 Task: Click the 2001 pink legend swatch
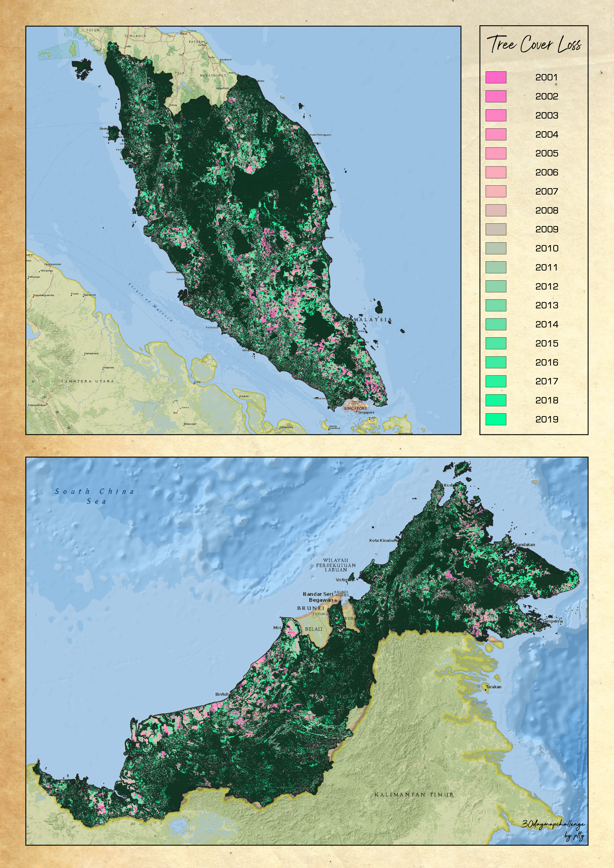[x=496, y=77]
